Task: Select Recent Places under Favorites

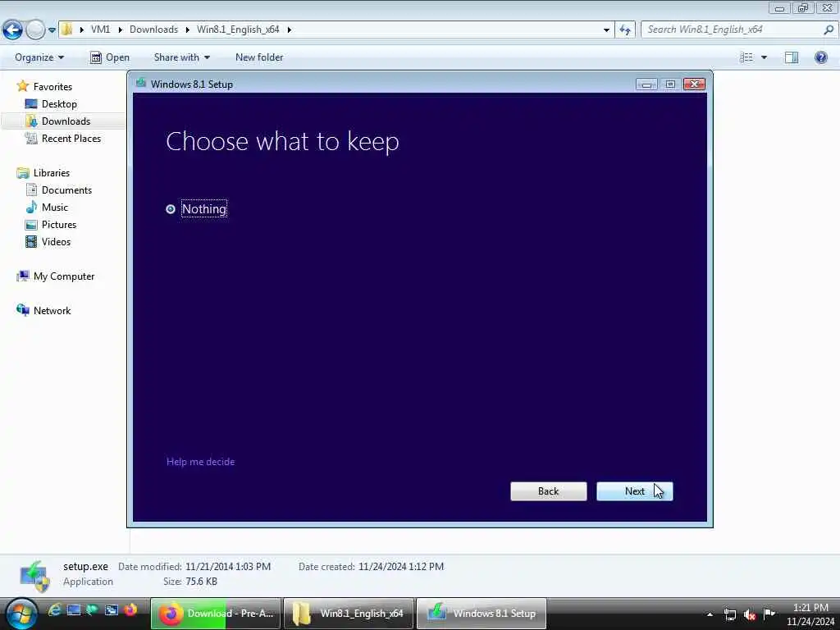Action: (63, 138)
